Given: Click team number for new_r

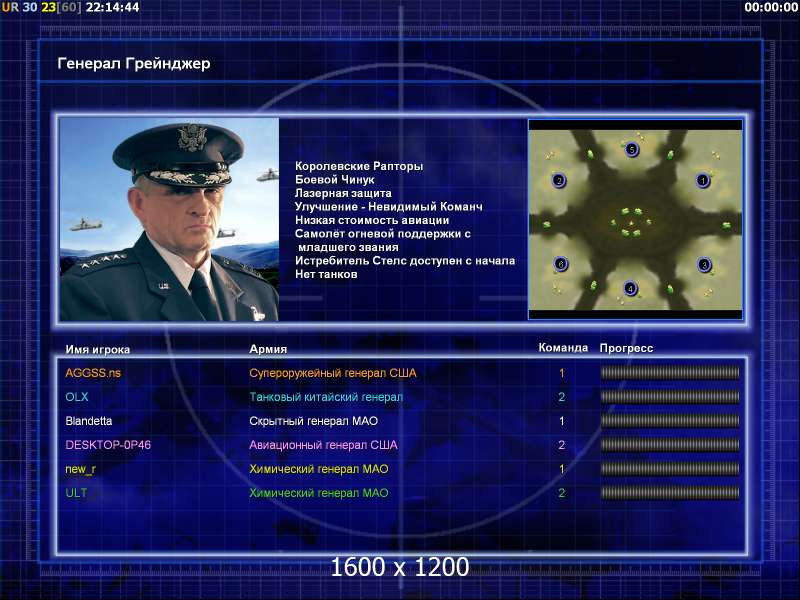Looking at the screenshot, I should pyautogui.click(x=562, y=469).
